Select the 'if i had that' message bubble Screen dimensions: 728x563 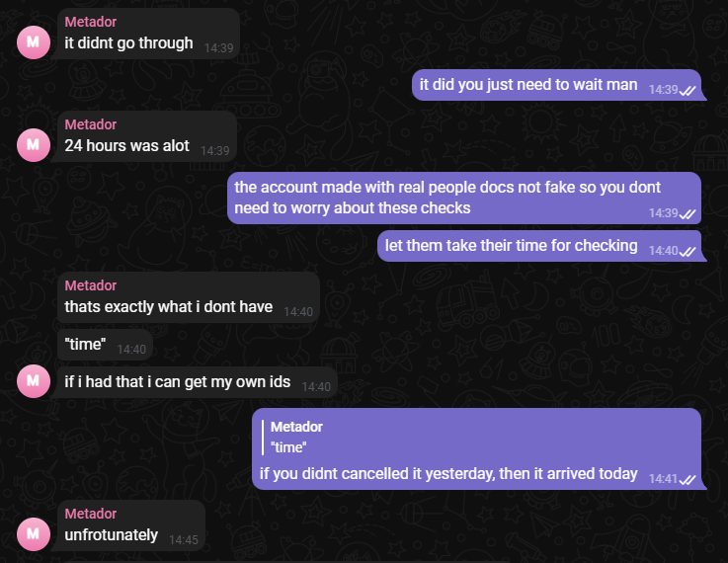(x=198, y=382)
